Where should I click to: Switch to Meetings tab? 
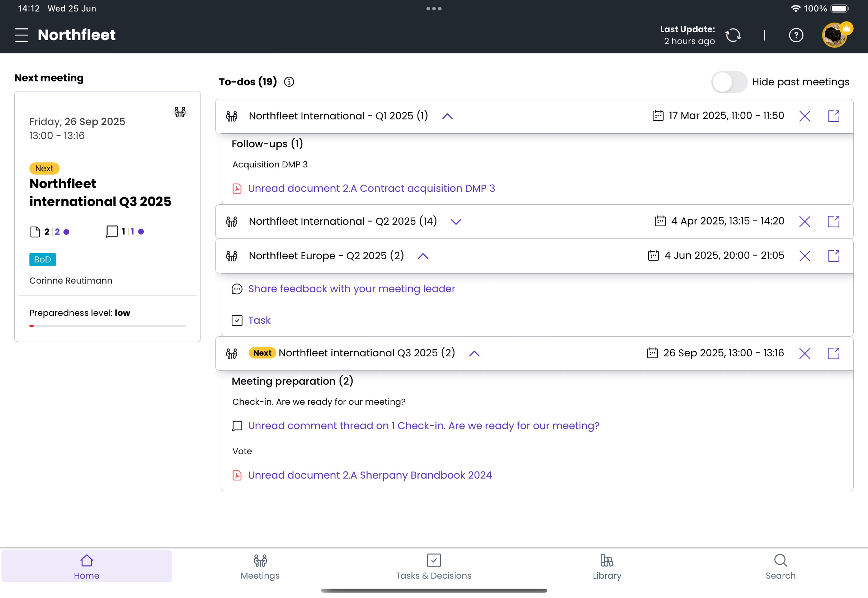click(x=260, y=566)
